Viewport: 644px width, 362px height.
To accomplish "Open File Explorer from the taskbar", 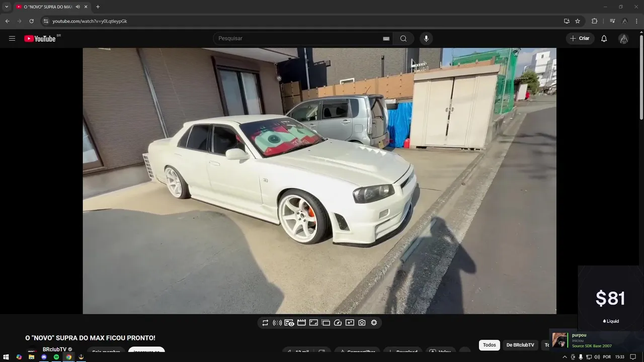I will coord(31,357).
